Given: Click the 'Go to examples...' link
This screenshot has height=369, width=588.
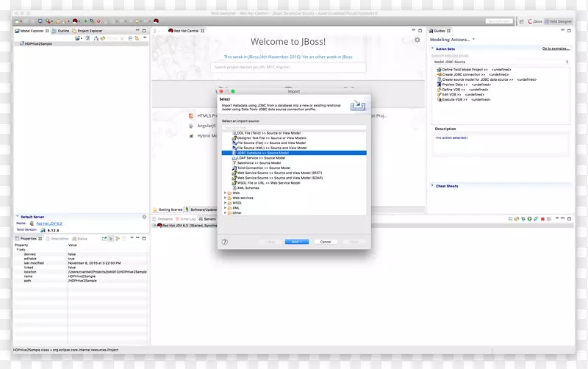Looking at the screenshot, I should [556, 49].
